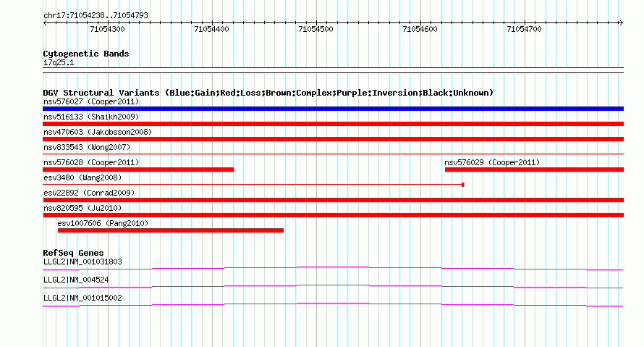The height and width of the screenshot is (347, 644).
Task: Open the LLGL2|NM_001015002 gene label
Action: pos(82,298)
